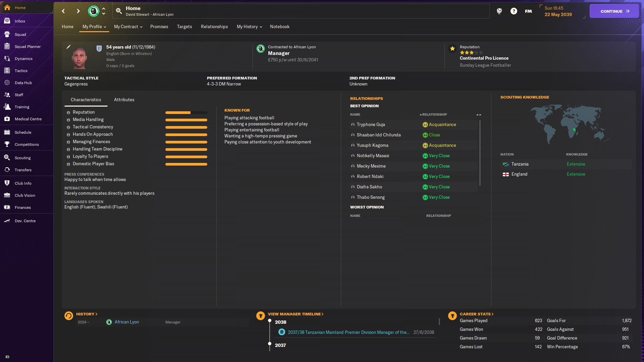Image resolution: width=644 pixels, height=362 pixels.
Task: Open the Medical Centre sidebar icon
Action: tap(7, 119)
